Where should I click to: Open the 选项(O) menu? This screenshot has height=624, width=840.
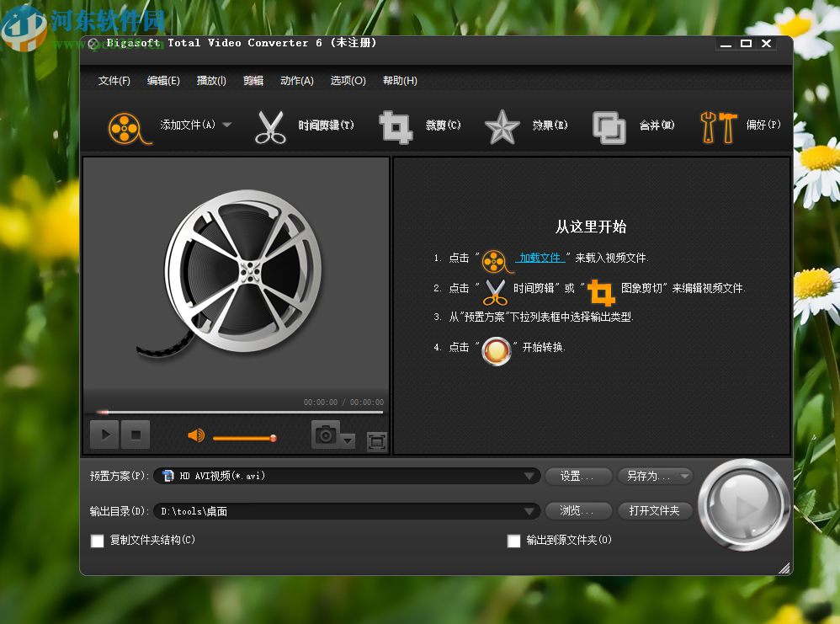348,80
